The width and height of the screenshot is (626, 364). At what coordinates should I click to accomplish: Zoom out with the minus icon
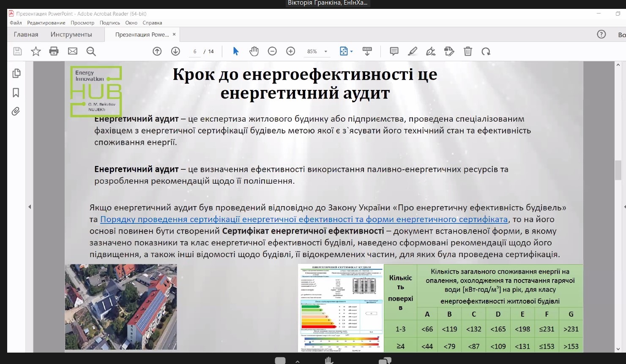coord(272,52)
